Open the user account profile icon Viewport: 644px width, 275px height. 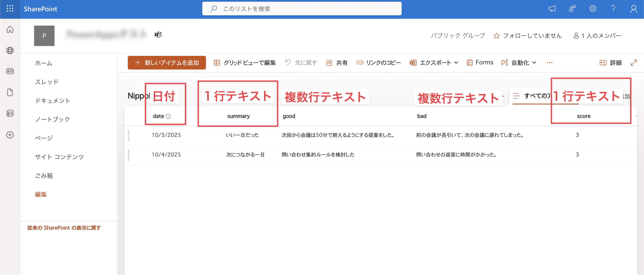pos(634,9)
